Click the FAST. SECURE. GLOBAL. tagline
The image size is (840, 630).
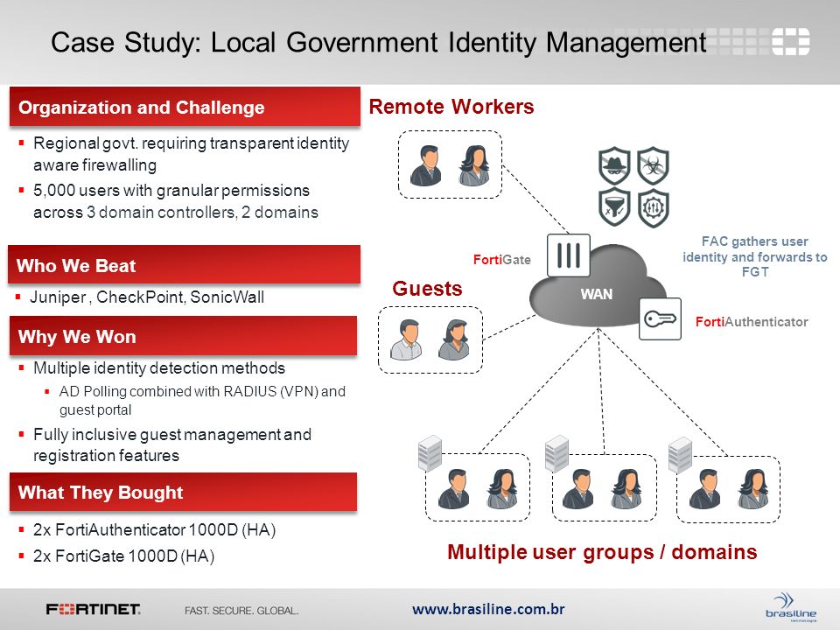click(241, 611)
